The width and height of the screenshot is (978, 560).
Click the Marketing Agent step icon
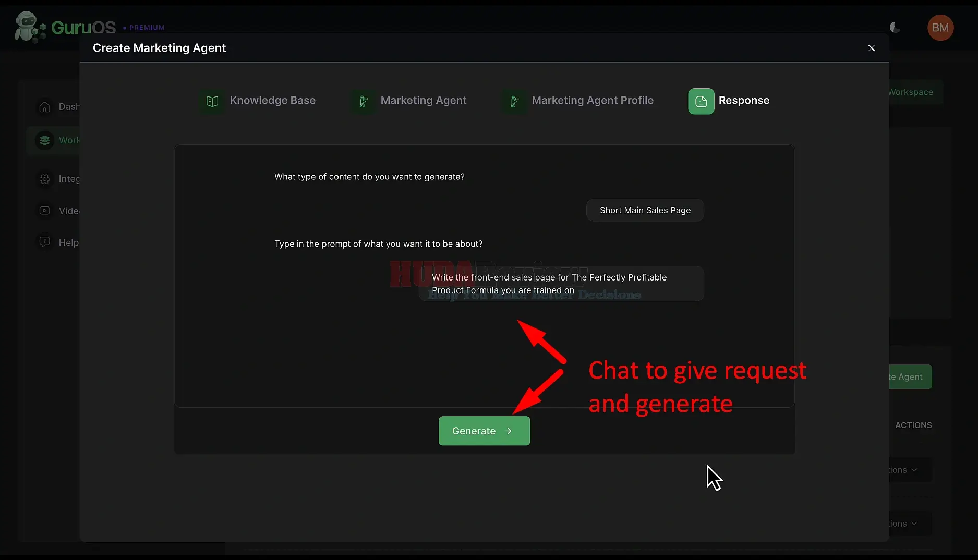(363, 101)
